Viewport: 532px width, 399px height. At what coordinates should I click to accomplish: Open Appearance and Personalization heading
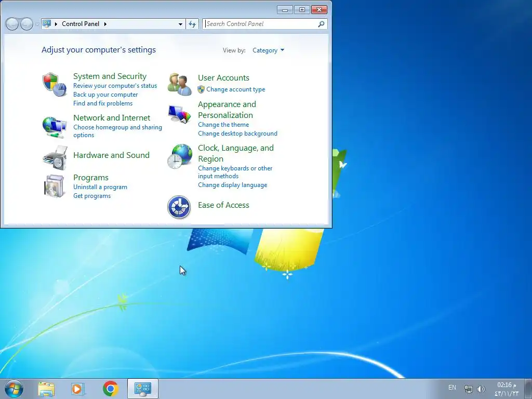[227, 110]
